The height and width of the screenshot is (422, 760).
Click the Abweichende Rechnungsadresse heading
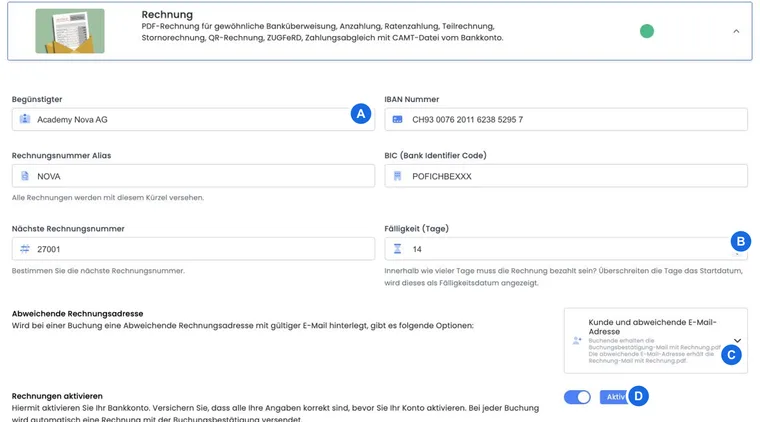[78, 313]
